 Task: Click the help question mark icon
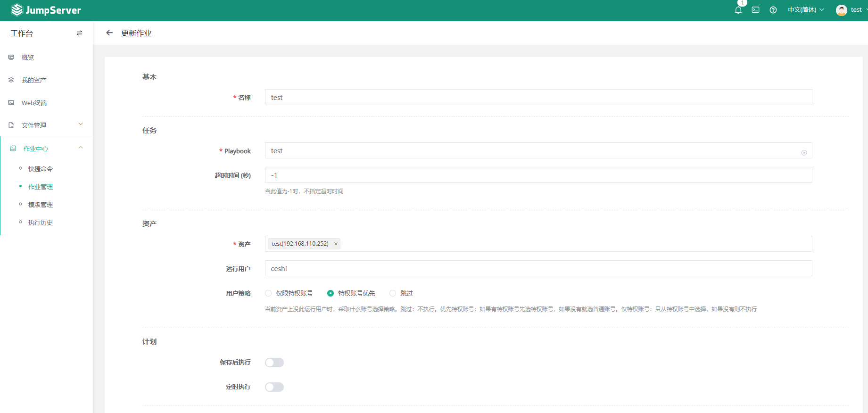coord(773,10)
